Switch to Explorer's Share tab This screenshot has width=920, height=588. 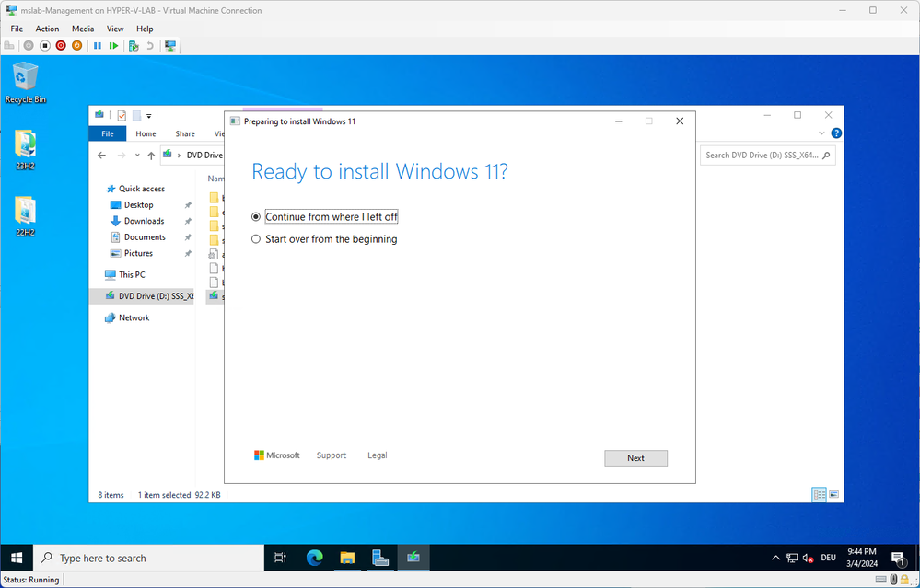[185, 133]
